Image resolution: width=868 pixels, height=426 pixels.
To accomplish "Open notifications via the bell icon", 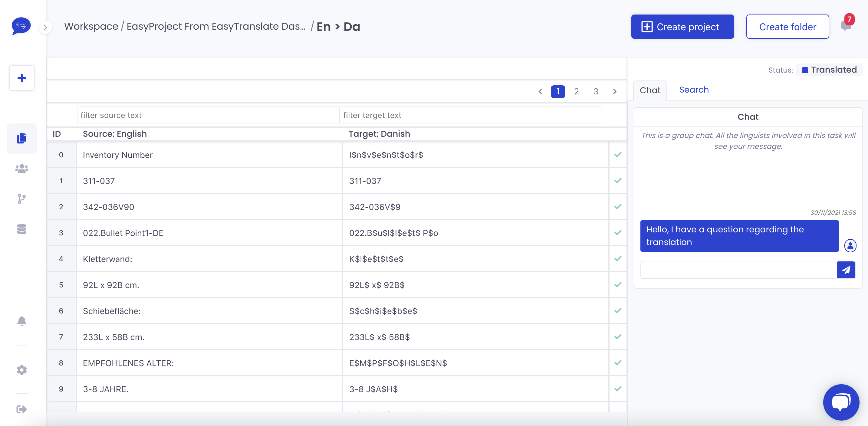I will (21, 321).
